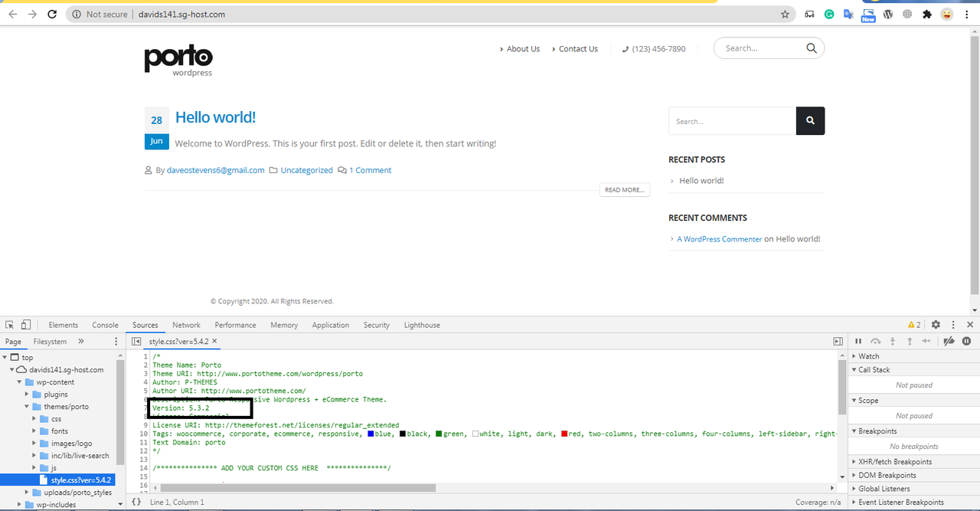Select the Filesystem navigator tab

point(51,341)
